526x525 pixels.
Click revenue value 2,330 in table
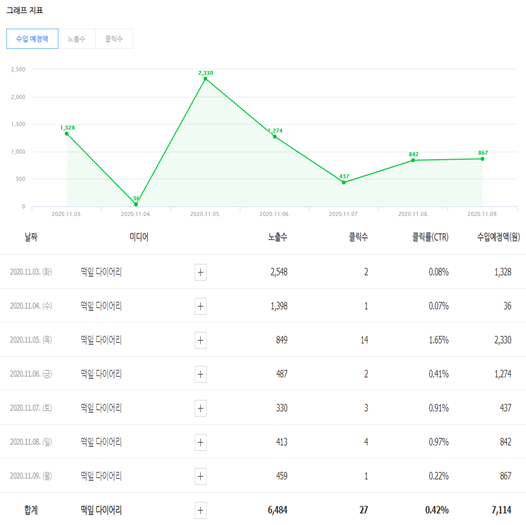[x=503, y=340]
